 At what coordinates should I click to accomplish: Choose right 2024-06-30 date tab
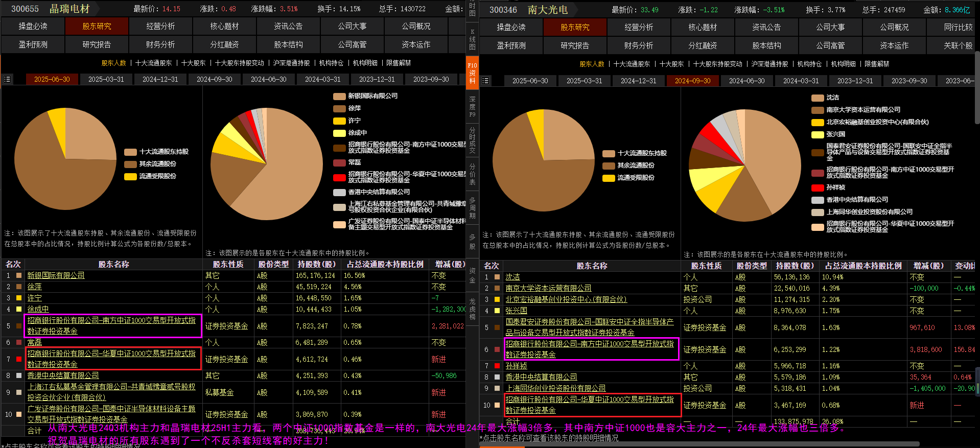pyautogui.click(x=746, y=81)
